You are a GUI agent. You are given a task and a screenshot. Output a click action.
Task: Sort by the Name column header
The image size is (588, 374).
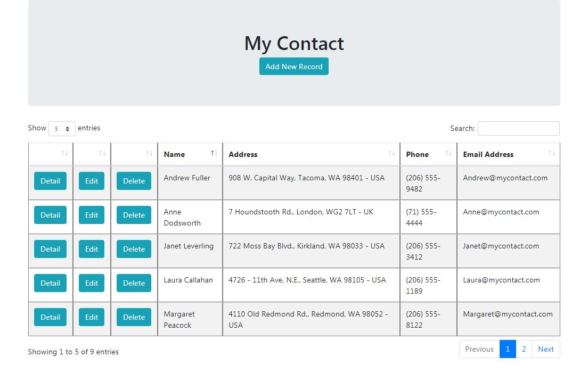(x=190, y=154)
